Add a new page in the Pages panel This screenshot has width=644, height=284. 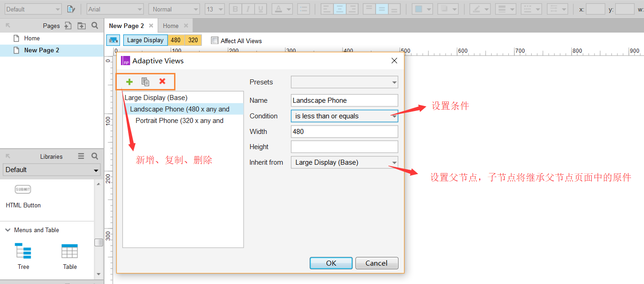click(68, 26)
